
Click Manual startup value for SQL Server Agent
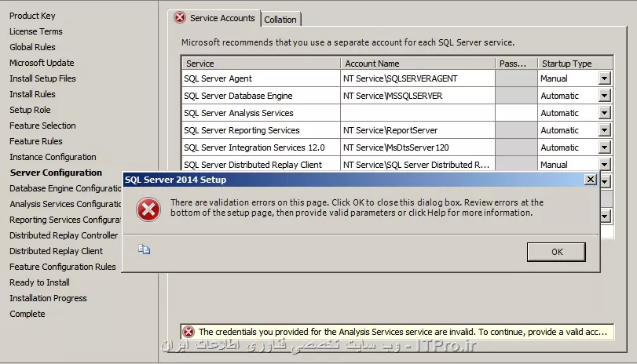click(554, 78)
